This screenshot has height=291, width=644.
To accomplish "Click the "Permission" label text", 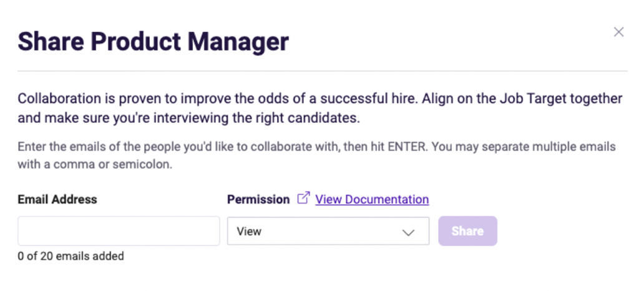I will pyautogui.click(x=258, y=200).
